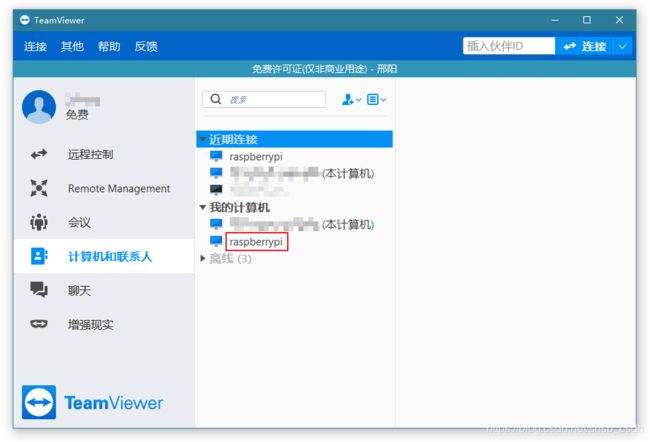Click monitor icon of raspberrypi in 近期连接
The image size is (650, 442).
coord(216,156)
